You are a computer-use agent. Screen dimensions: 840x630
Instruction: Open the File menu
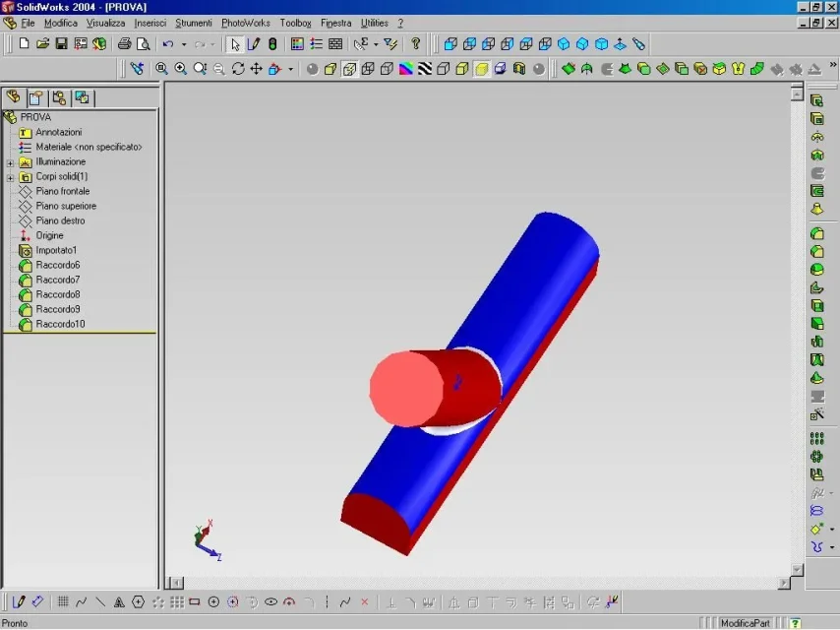[28, 23]
